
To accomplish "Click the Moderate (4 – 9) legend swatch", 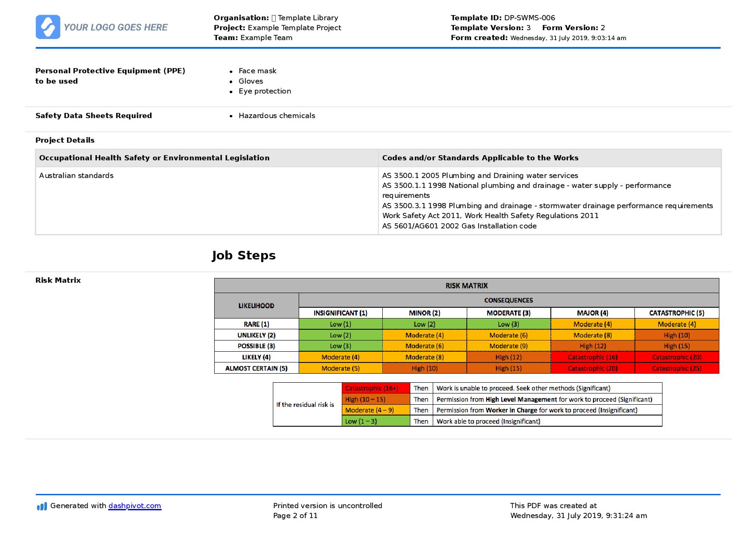I will (x=375, y=410).
